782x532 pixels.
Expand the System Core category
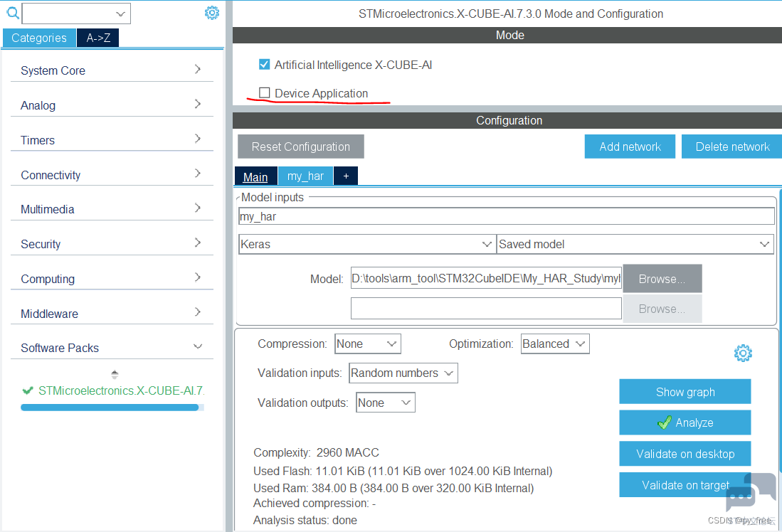pyautogui.click(x=112, y=70)
